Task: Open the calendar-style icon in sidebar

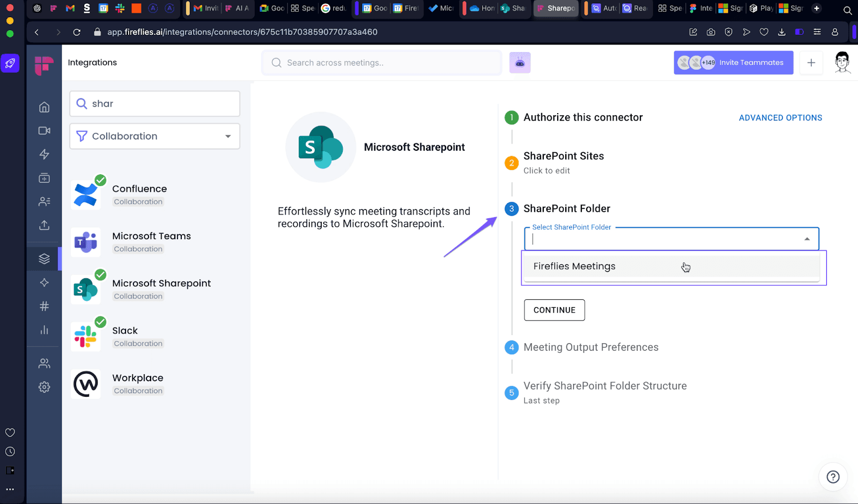Action: [45, 178]
